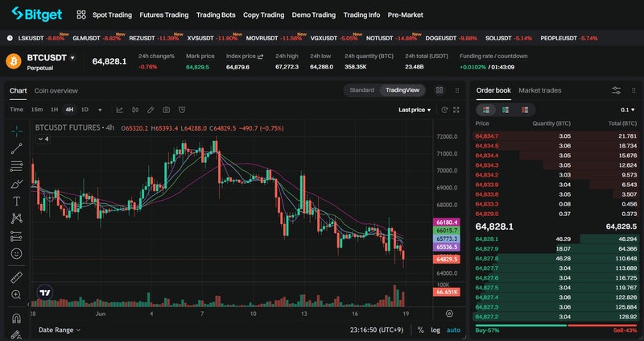The height and width of the screenshot is (341, 644).
Task: Switch chart to TradingView mode
Action: pos(402,90)
